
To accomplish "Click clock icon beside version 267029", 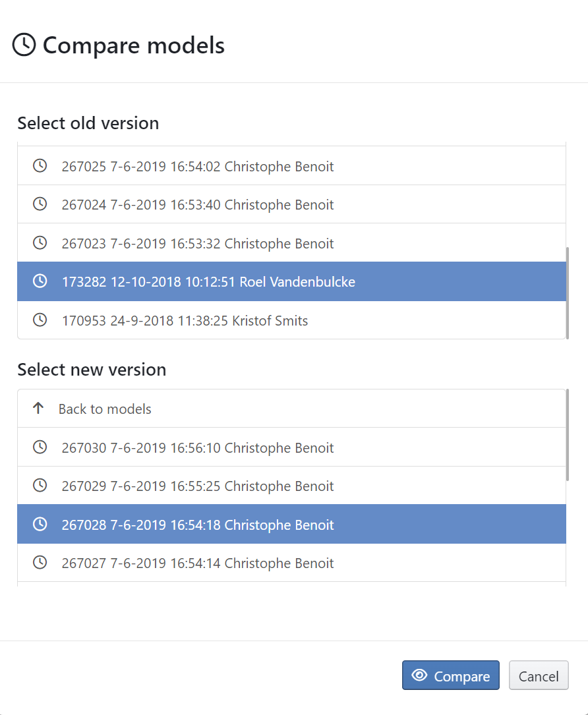I will [40, 486].
